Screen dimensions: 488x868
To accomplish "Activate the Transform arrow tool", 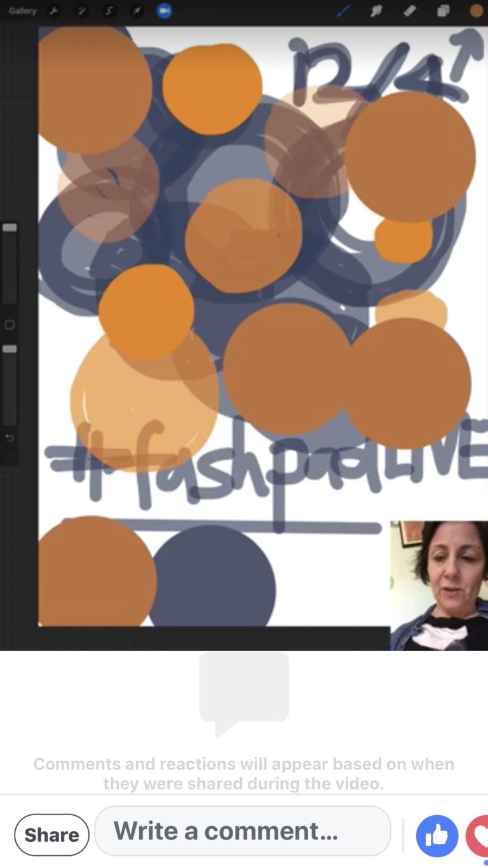I will pos(136,11).
